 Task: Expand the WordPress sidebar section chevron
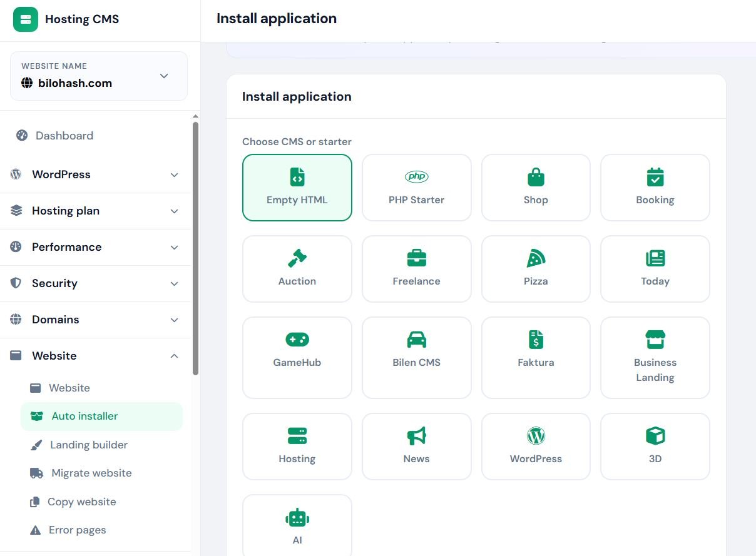pos(175,174)
